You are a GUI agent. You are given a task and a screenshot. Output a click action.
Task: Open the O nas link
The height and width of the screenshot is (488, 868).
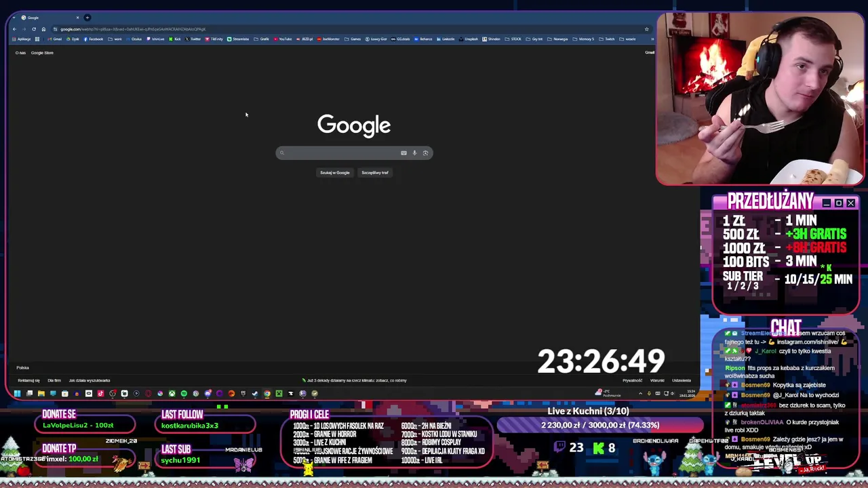pyautogui.click(x=20, y=53)
